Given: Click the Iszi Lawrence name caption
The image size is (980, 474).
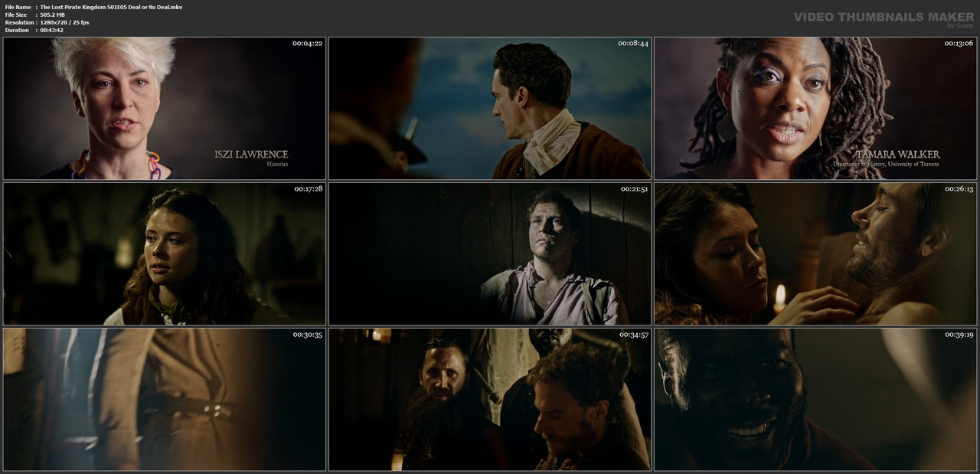Looking at the screenshot, I should point(251,154).
